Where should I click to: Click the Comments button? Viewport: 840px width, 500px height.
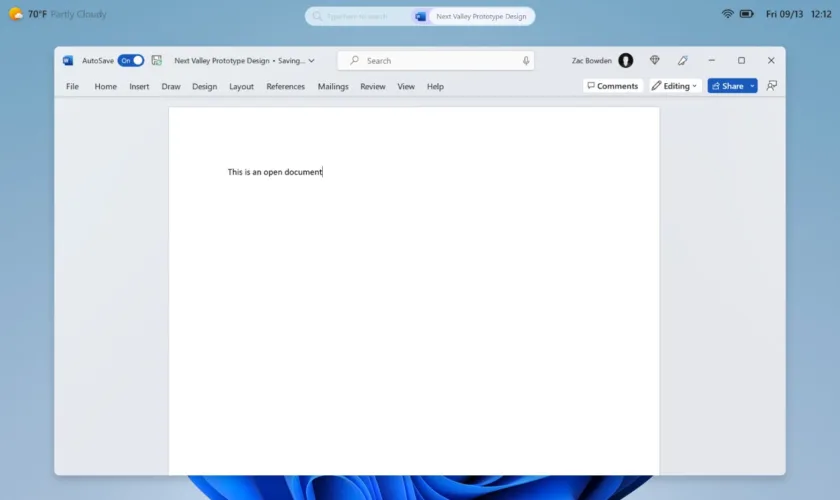tap(612, 86)
